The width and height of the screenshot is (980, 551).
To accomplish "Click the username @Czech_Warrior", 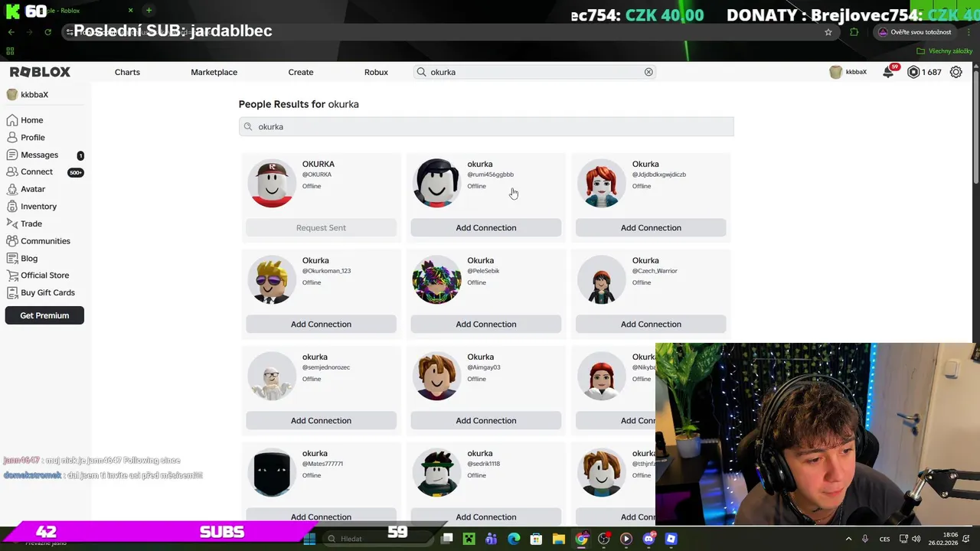I will pyautogui.click(x=655, y=271).
